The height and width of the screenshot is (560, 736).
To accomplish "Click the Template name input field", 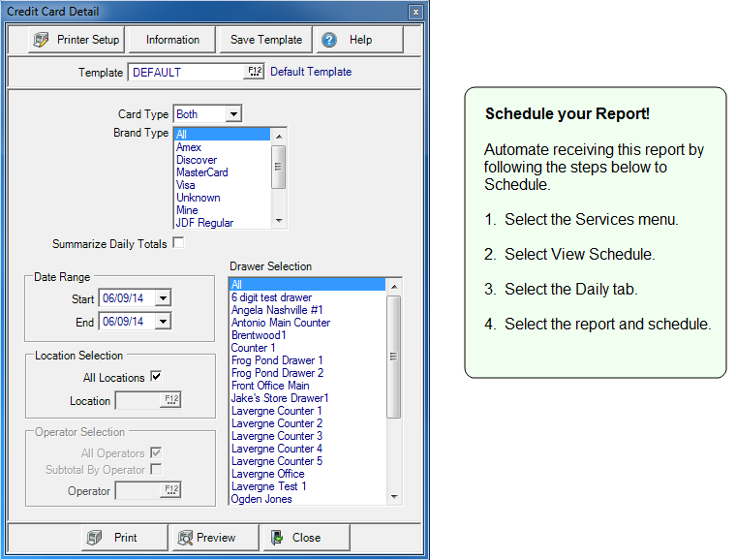I will (x=186, y=72).
